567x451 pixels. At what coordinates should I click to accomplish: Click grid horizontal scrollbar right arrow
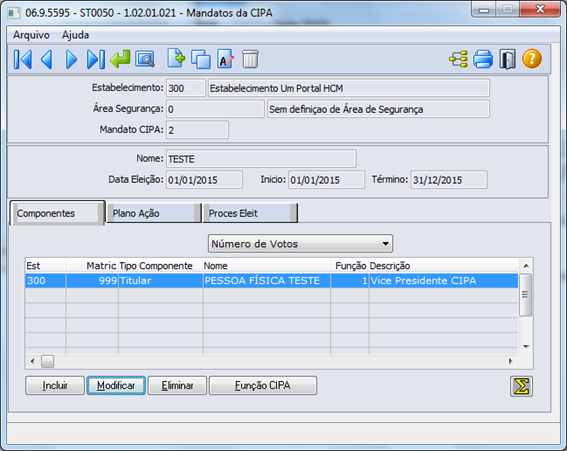(x=511, y=361)
